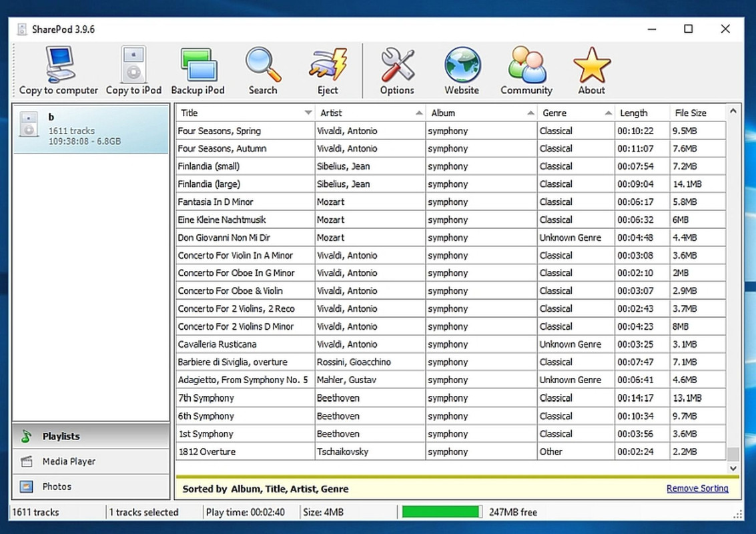Sort by the Genre column header
Screen dimensions: 756x534
tap(576, 113)
